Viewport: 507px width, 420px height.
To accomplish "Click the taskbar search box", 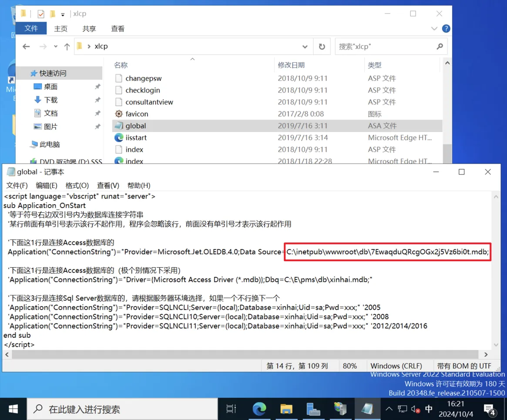I will [x=122, y=409].
